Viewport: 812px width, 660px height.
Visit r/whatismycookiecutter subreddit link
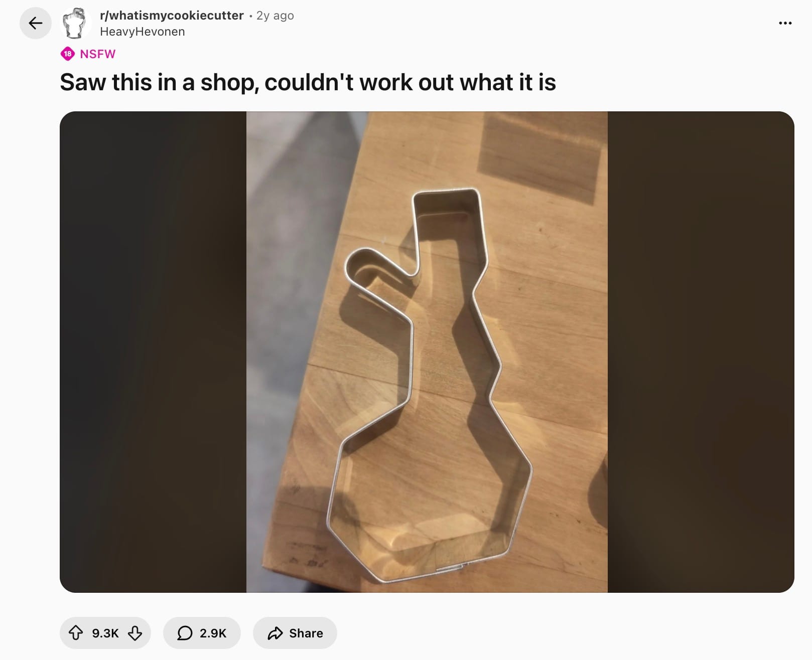click(172, 16)
